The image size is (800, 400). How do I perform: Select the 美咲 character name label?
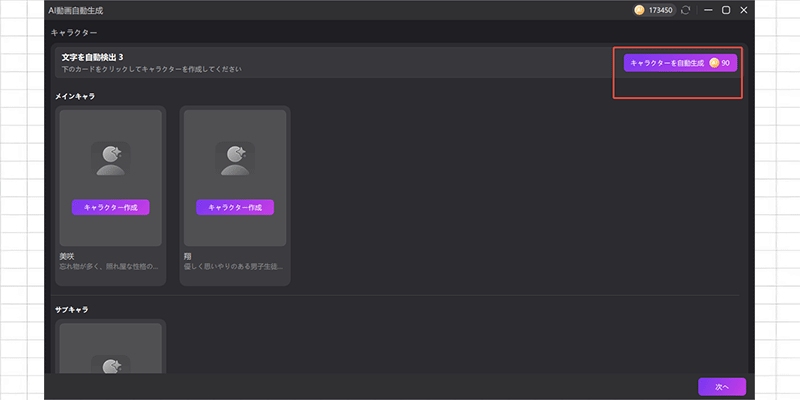68,257
